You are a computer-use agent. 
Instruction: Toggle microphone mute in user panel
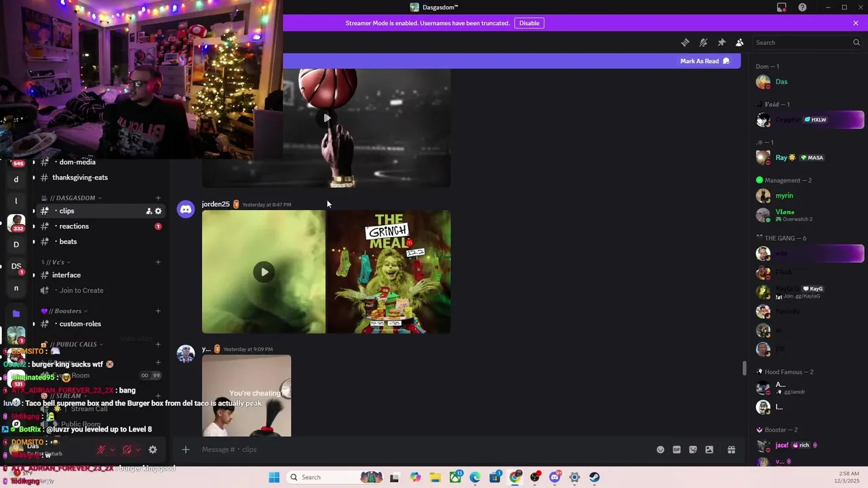coord(101,449)
